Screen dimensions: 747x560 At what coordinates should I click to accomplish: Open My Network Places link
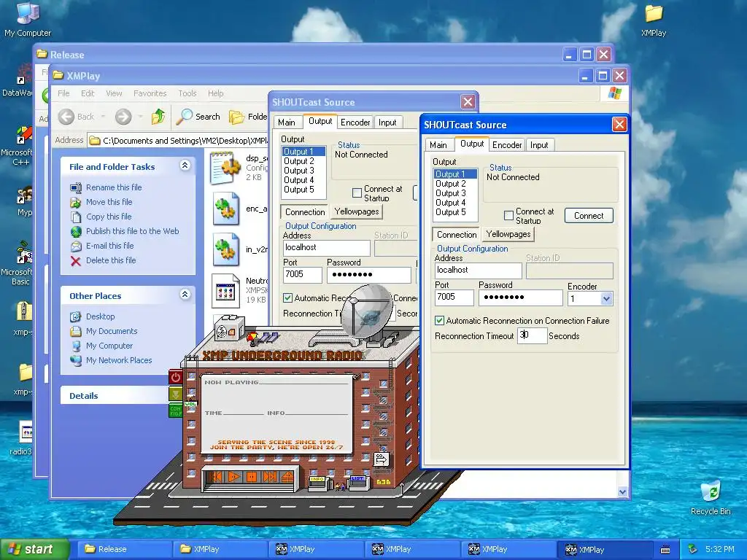click(119, 360)
